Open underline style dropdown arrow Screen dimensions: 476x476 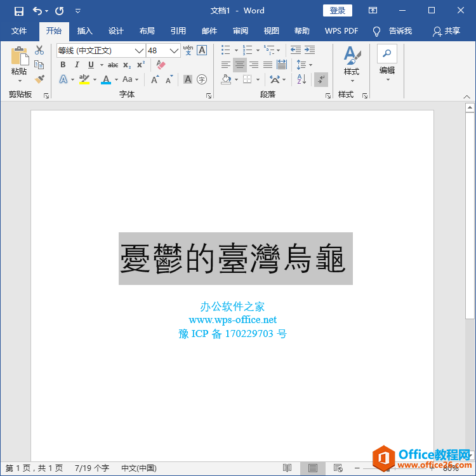102,65
